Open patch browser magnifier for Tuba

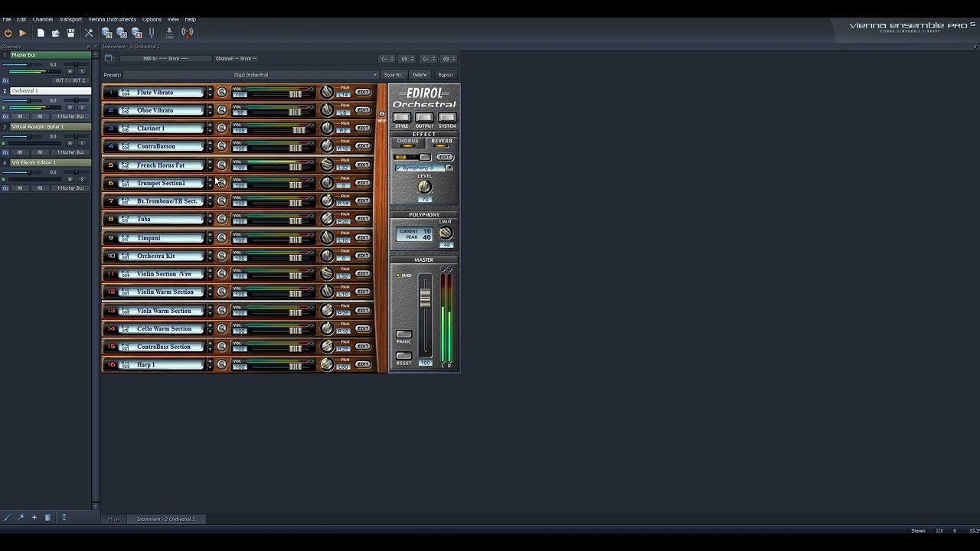[x=222, y=219]
